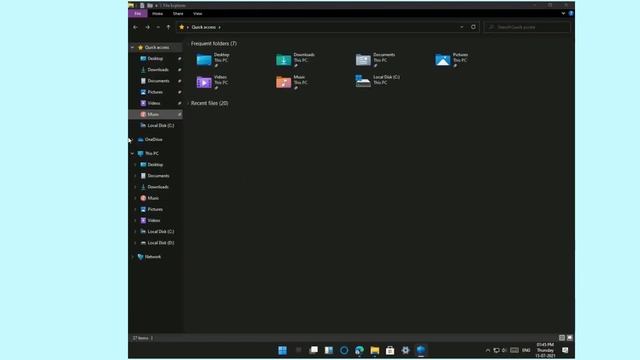The width and height of the screenshot is (640, 360).
Task: Launch Cortana from the taskbar
Action: pyautogui.click(x=344, y=350)
